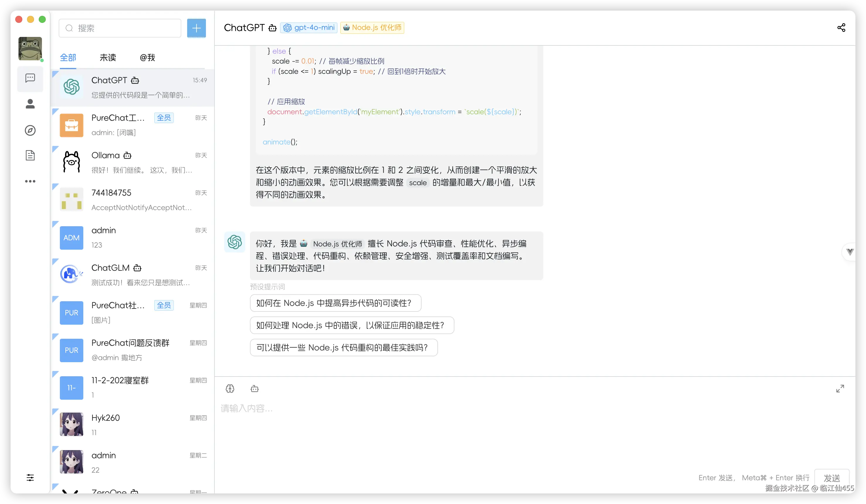Select the compass discover icon in sidebar
866x504 pixels.
point(30,130)
